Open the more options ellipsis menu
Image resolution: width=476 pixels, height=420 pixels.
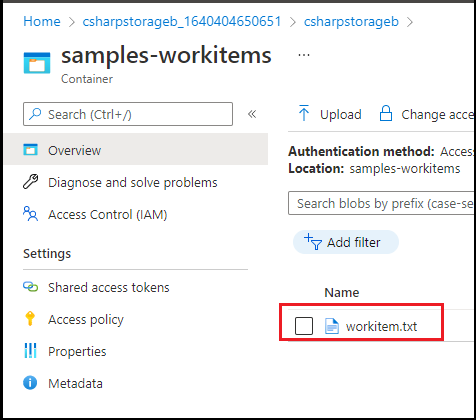tap(304, 55)
